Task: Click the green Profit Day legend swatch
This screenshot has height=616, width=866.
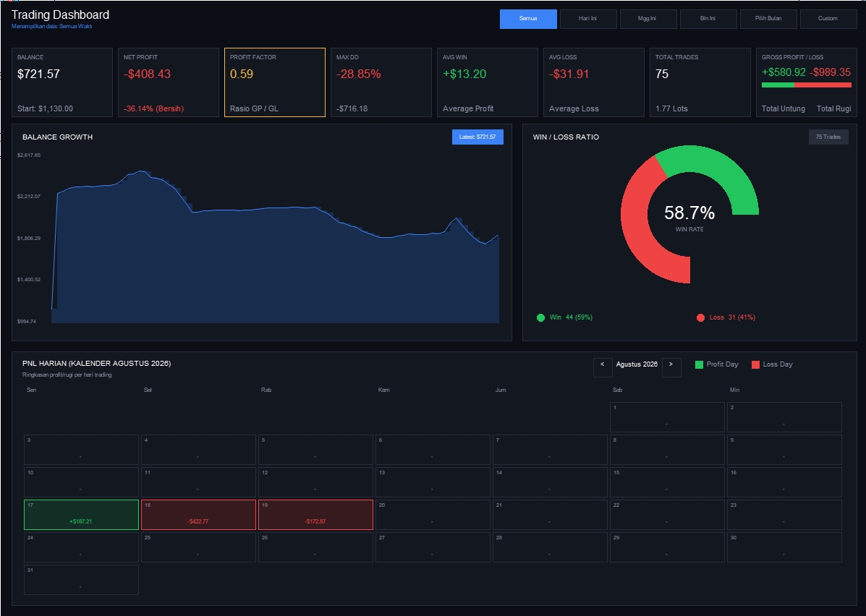Action: tap(699, 364)
